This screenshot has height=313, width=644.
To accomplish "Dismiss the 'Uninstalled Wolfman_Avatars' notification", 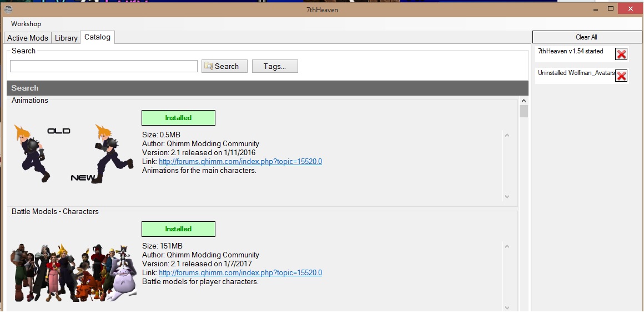I will 621,76.
